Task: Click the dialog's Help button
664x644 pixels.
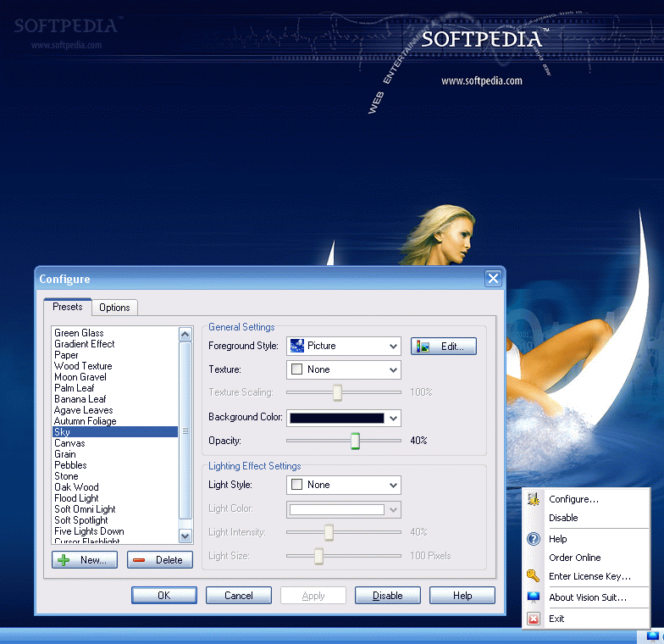Action: pyautogui.click(x=462, y=595)
